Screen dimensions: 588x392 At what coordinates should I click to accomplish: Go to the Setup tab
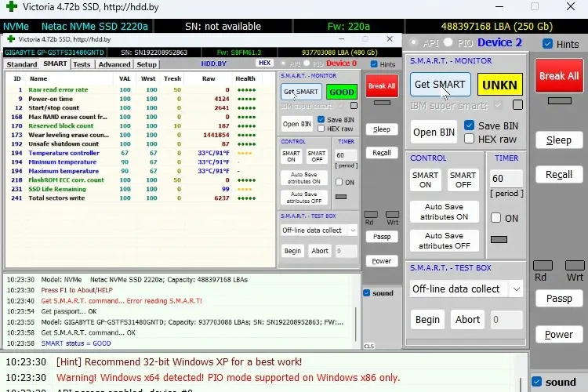click(147, 64)
